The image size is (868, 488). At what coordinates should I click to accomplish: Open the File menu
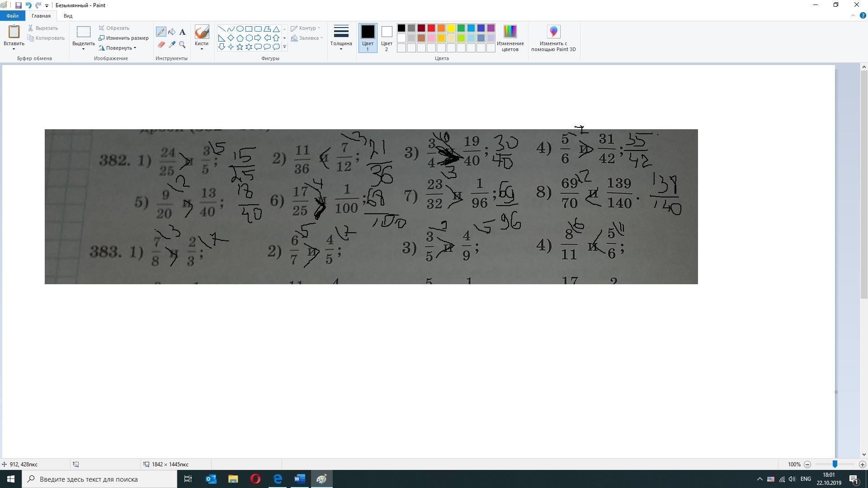[x=13, y=16]
